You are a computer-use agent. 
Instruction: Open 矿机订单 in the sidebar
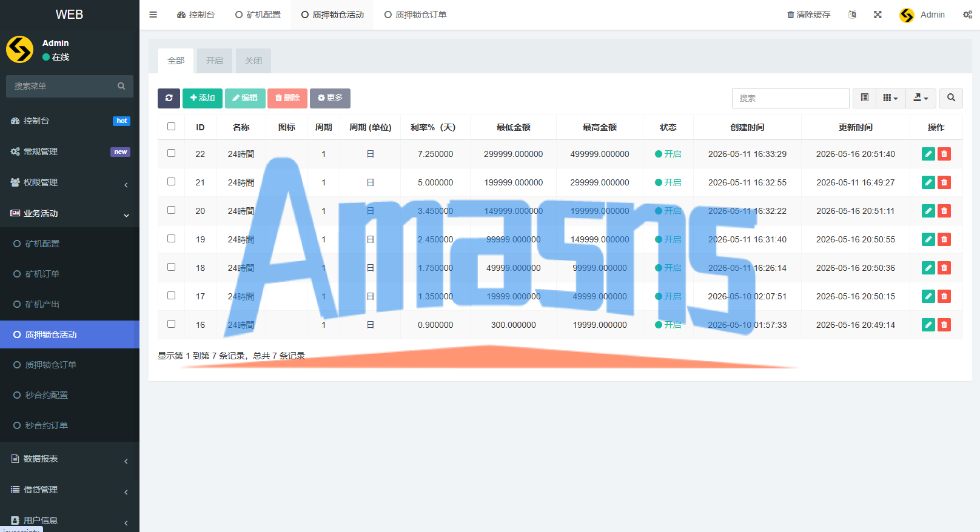point(70,274)
